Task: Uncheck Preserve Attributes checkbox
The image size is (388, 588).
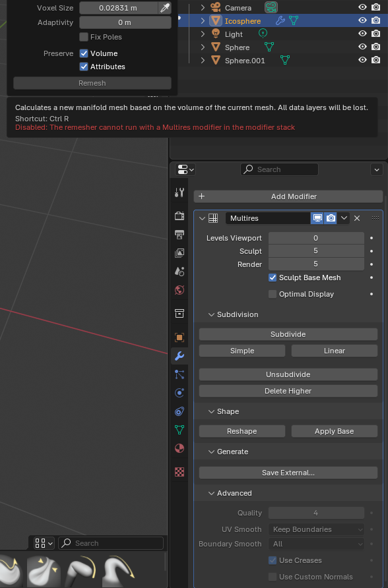Action: pyautogui.click(x=84, y=67)
